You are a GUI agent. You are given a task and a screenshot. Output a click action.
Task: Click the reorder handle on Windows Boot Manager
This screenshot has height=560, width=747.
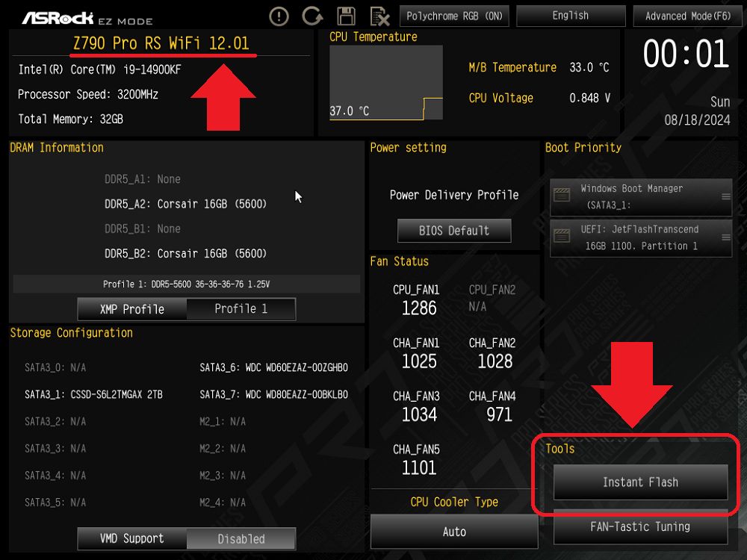pos(725,196)
